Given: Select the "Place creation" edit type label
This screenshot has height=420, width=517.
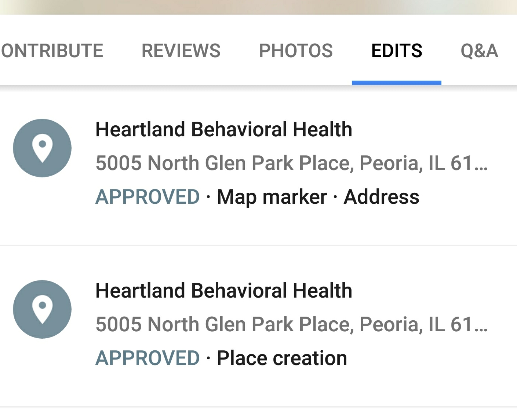Looking at the screenshot, I should click(x=281, y=358).
